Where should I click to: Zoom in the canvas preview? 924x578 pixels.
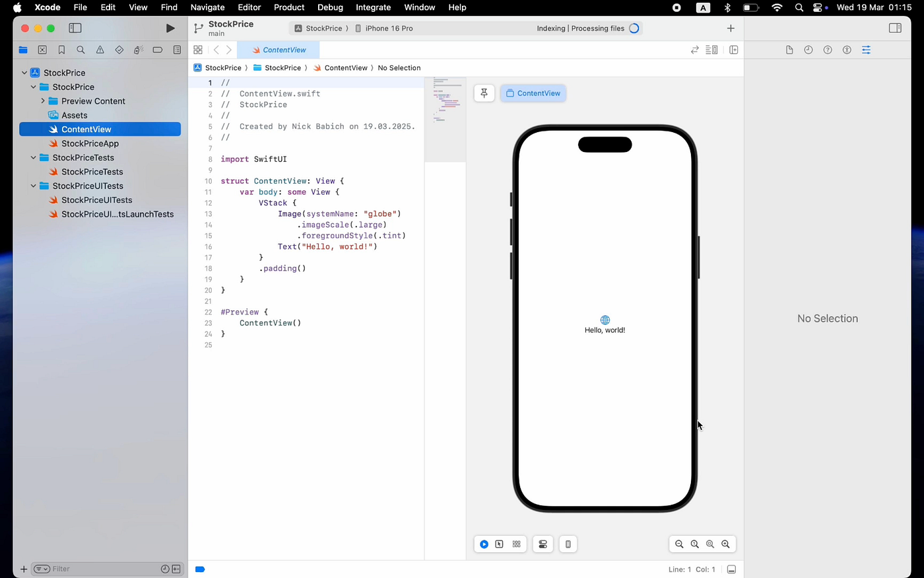pos(725,544)
